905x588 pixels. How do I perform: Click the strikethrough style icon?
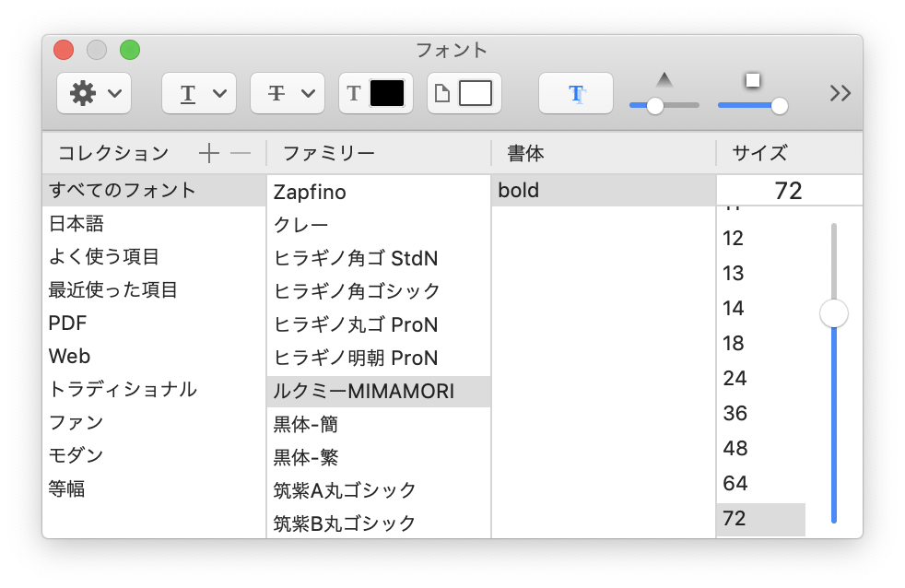point(275,92)
